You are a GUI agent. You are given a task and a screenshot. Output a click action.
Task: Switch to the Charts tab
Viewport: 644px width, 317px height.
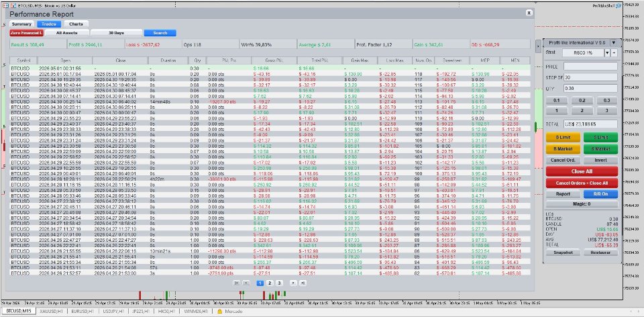[76, 24]
